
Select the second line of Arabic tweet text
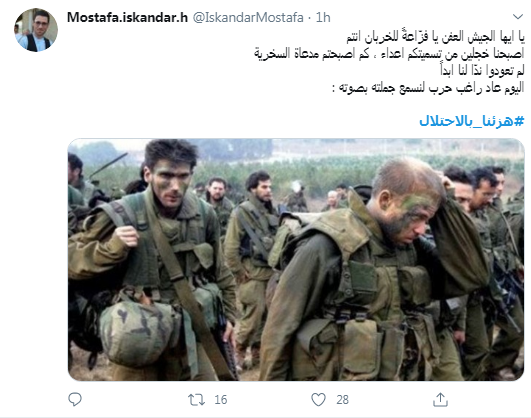click(x=389, y=54)
